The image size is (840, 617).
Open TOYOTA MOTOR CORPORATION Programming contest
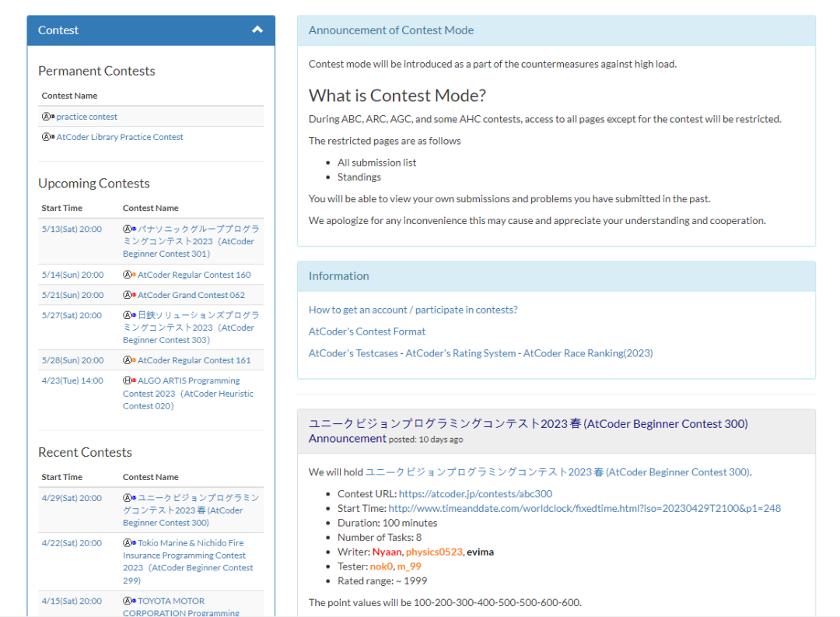pos(181,607)
